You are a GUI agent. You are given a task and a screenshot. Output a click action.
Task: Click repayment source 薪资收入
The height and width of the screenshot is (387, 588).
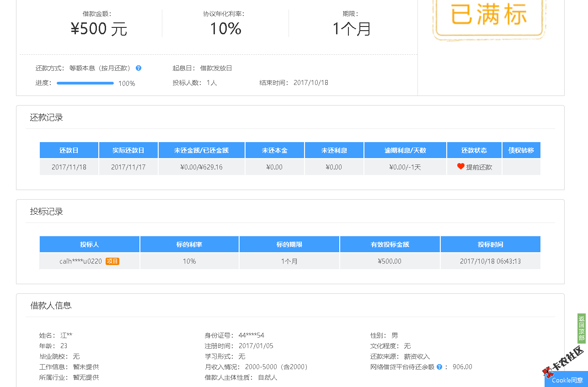coord(417,356)
